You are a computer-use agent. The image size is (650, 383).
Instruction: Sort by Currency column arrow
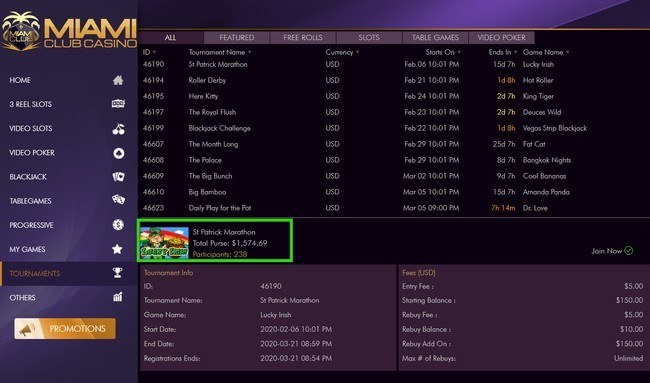coord(357,52)
